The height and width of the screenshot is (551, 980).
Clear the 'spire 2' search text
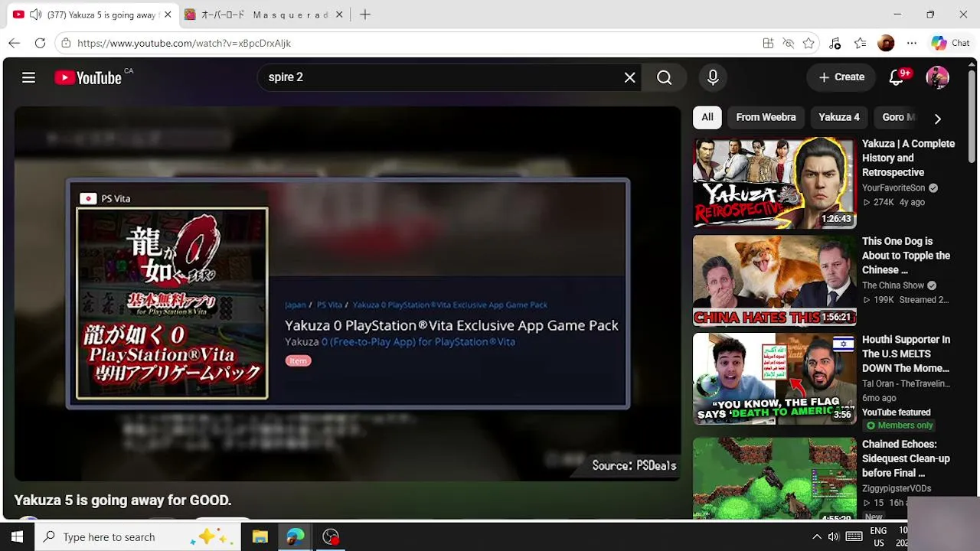[x=629, y=77]
